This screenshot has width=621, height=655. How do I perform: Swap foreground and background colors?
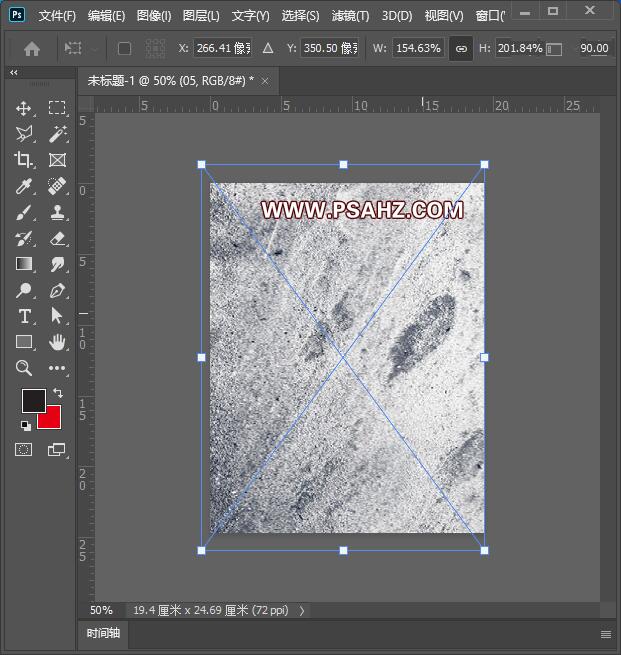click(x=58, y=393)
